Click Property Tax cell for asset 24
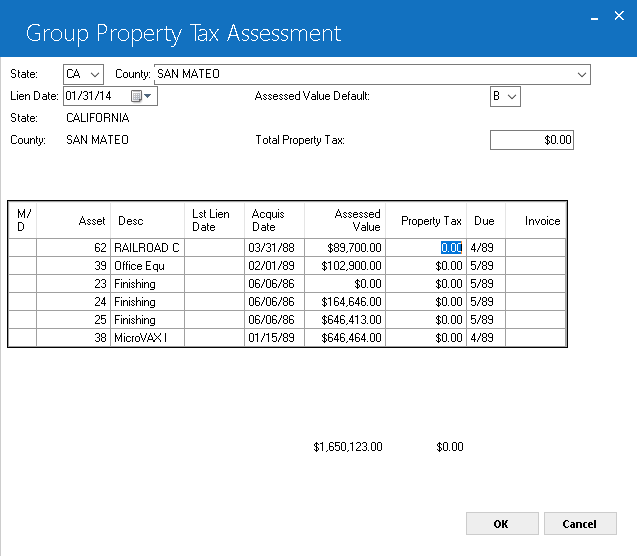The image size is (637, 556). click(x=426, y=302)
